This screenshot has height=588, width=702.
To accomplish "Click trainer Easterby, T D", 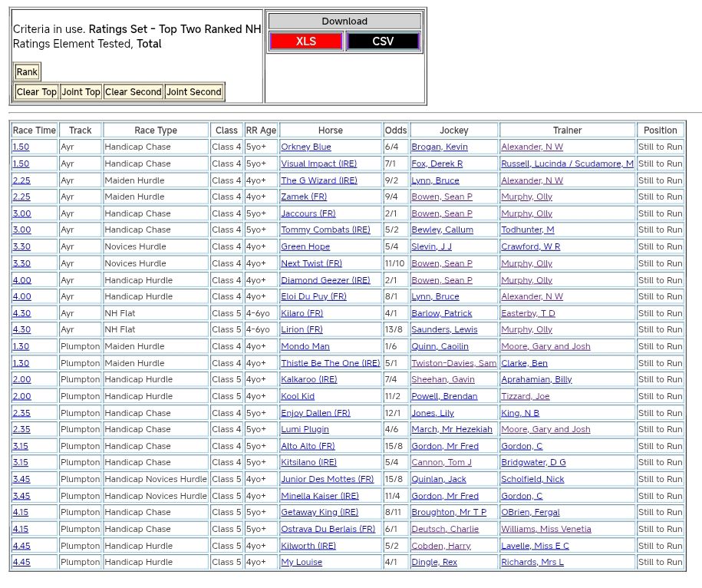I will coord(528,313).
